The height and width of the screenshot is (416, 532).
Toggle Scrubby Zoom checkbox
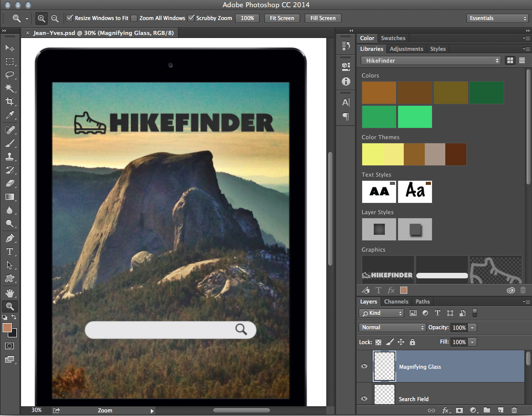191,18
